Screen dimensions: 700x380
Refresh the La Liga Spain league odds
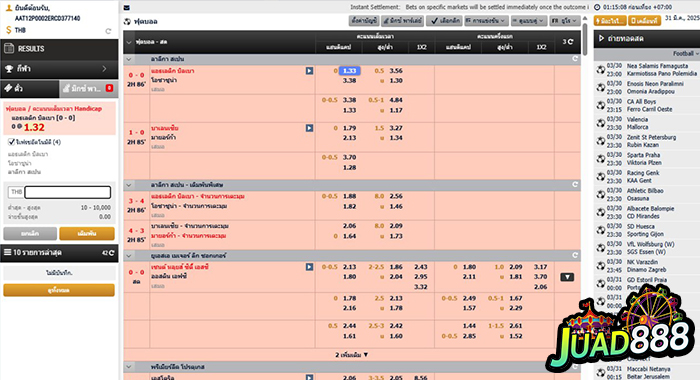[575, 58]
